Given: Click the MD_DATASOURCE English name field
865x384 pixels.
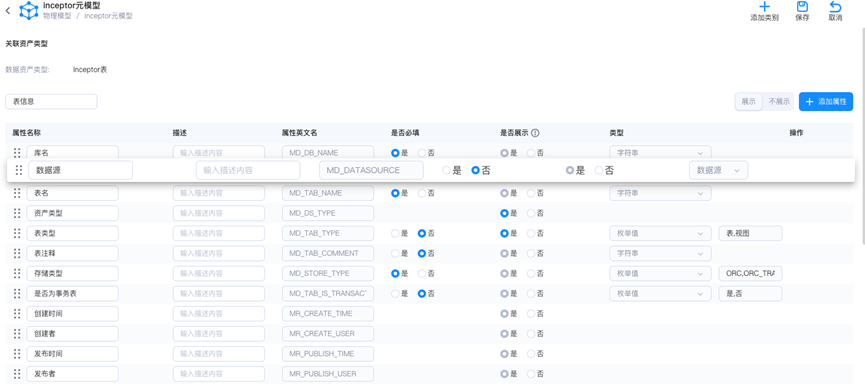Looking at the screenshot, I should point(371,170).
